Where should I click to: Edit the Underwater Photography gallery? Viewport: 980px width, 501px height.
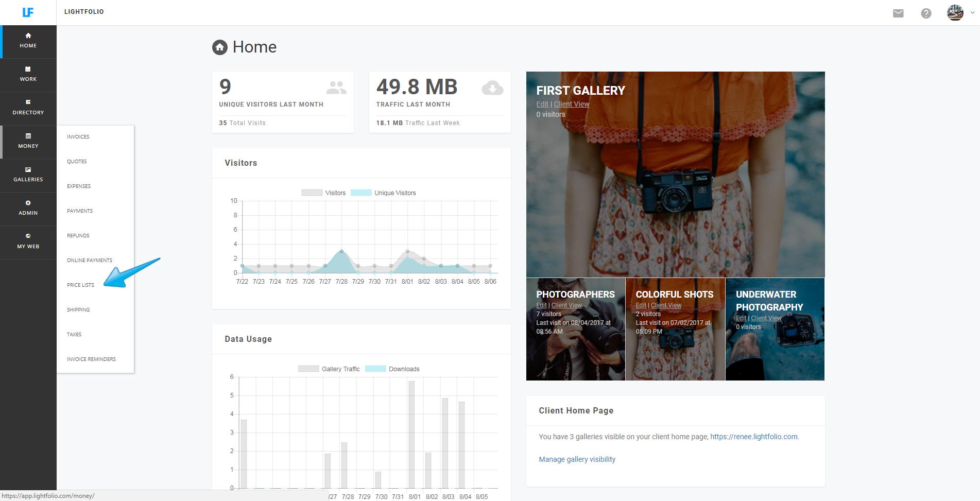741,318
